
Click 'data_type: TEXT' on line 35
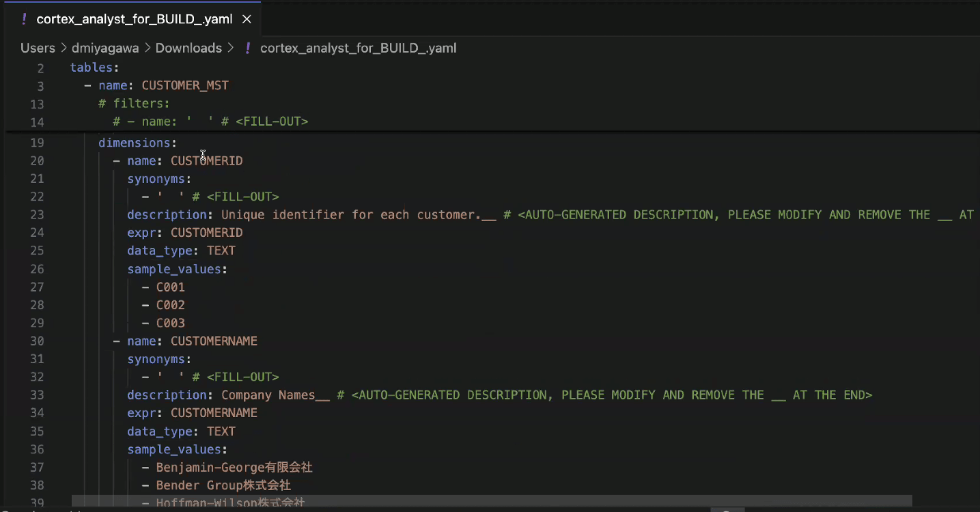(181, 431)
